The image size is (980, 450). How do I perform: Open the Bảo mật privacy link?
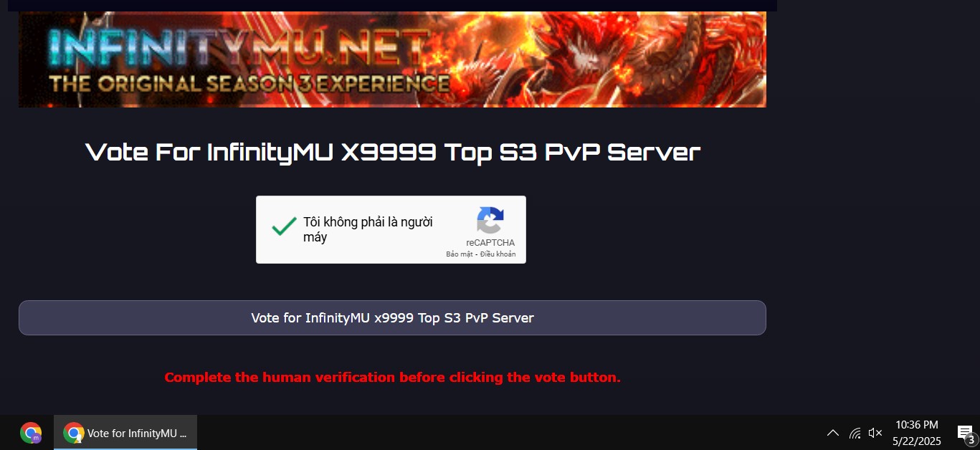[458, 254]
